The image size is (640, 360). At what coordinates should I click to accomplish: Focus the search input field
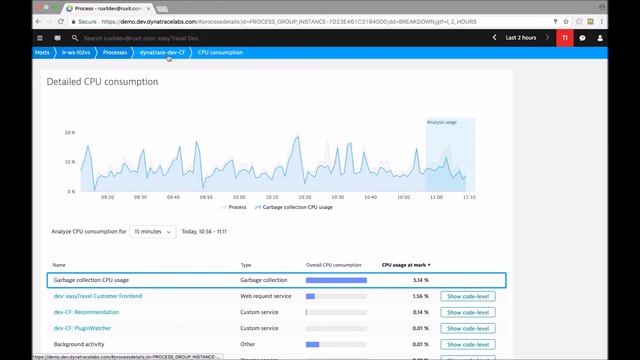click(143, 38)
